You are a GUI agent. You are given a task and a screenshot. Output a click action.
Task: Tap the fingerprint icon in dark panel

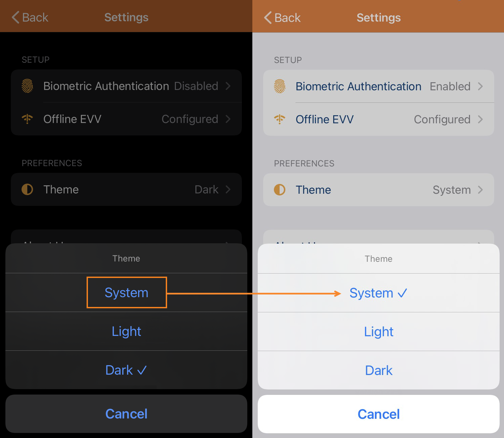coord(27,86)
